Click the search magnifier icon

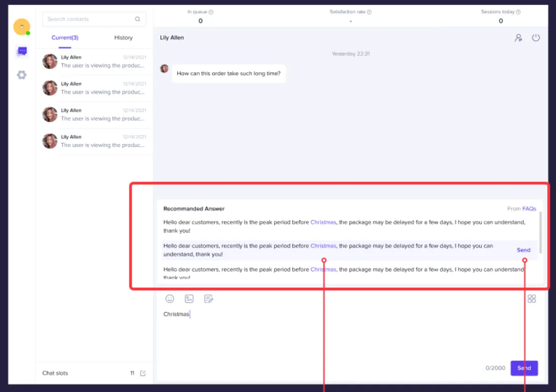pos(138,19)
